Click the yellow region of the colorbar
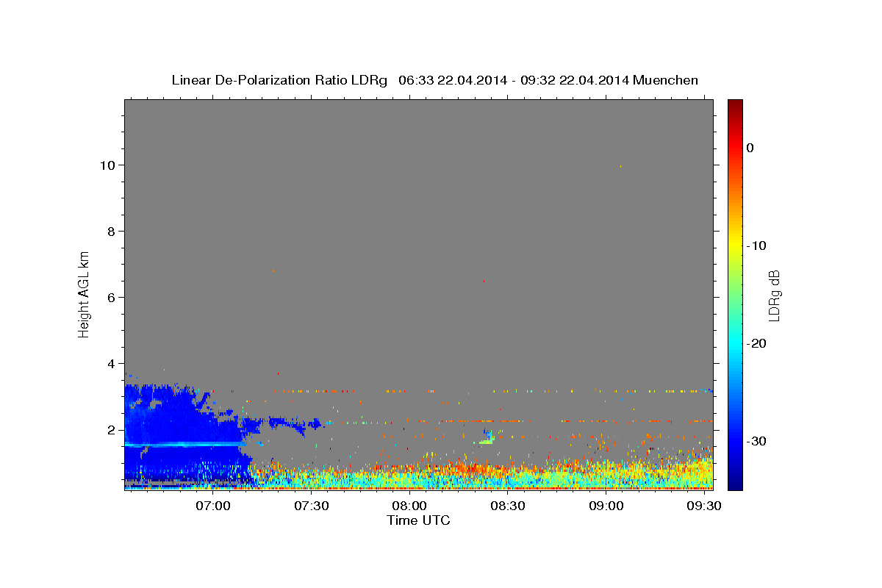The image size is (882, 588). 735,245
